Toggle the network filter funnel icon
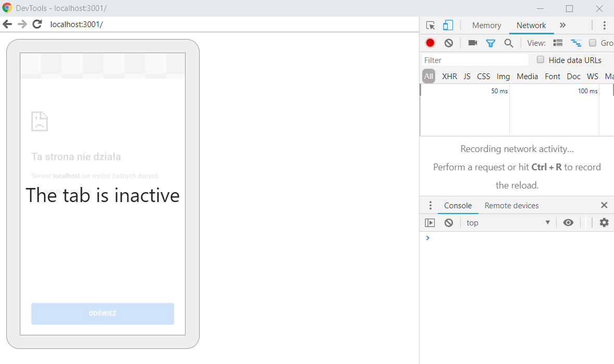 (490, 43)
